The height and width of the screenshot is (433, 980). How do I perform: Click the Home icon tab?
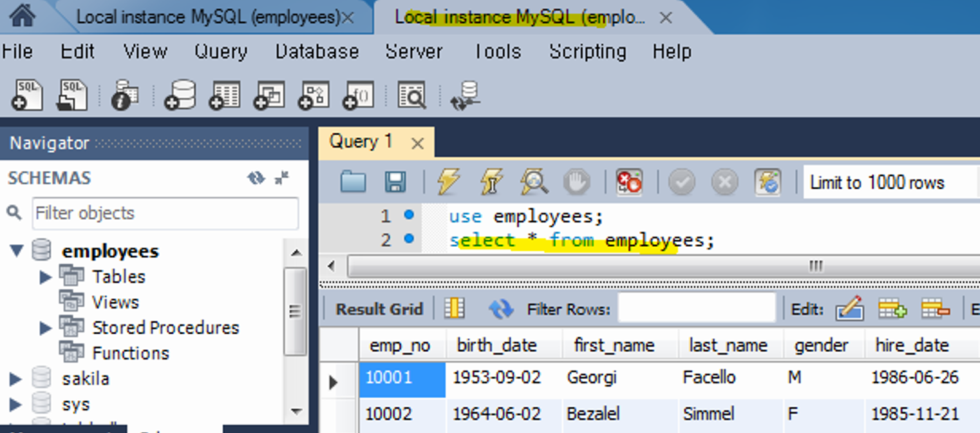tap(21, 16)
